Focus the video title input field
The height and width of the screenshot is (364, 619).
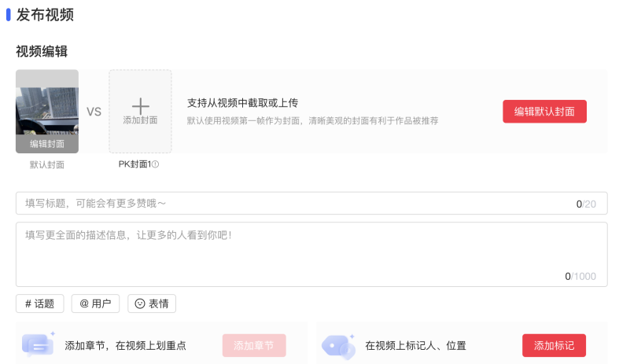tap(291, 204)
